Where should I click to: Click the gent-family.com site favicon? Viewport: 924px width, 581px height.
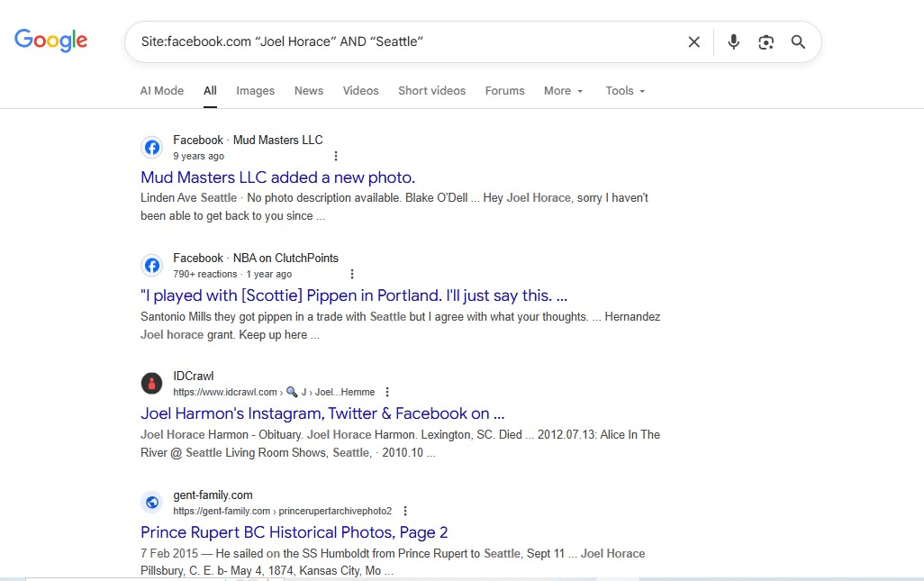click(151, 502)
